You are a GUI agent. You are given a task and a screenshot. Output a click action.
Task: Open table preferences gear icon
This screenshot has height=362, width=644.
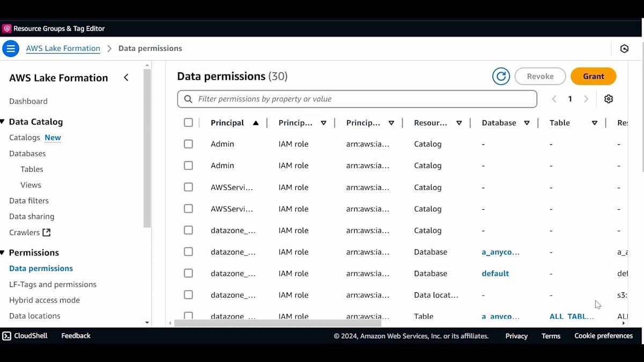pyautogui.click(x=609, y=99)
